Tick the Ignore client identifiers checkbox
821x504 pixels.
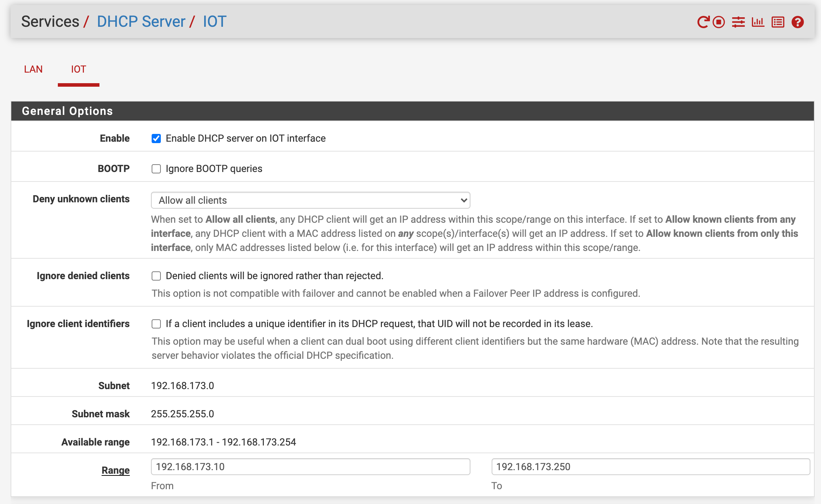point(156,324)
